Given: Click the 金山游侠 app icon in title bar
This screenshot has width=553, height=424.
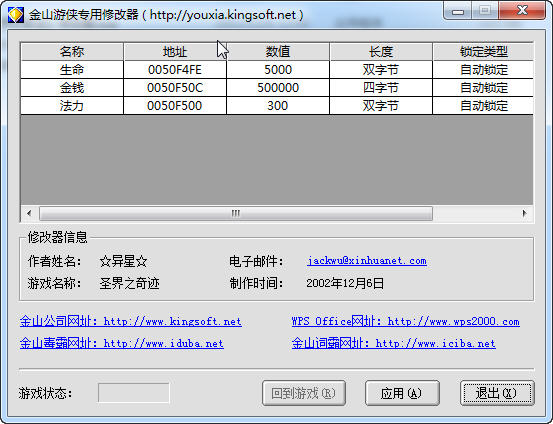Looking at the screenshot, I should coord(16,15).
